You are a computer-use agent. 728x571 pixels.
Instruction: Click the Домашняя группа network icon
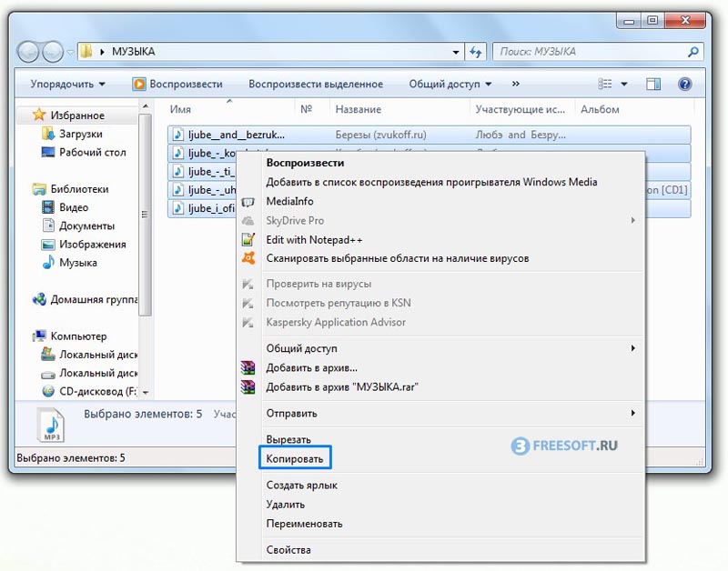click(x=39, y=299)
